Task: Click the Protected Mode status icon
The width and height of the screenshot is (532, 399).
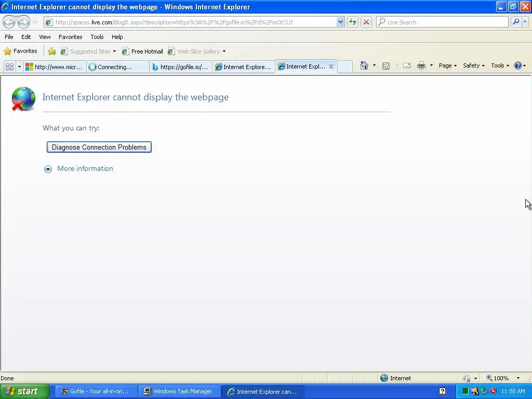Action: tap(467, 378)
